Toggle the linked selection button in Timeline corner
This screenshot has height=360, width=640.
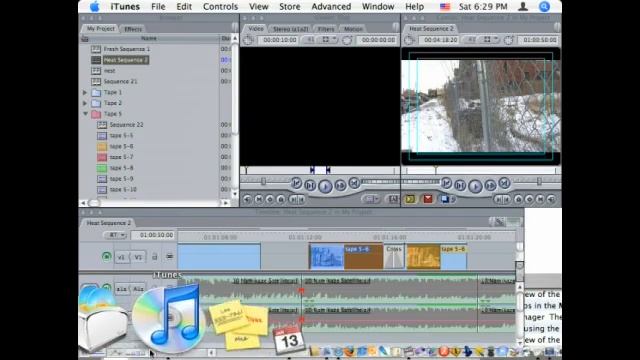499,222
